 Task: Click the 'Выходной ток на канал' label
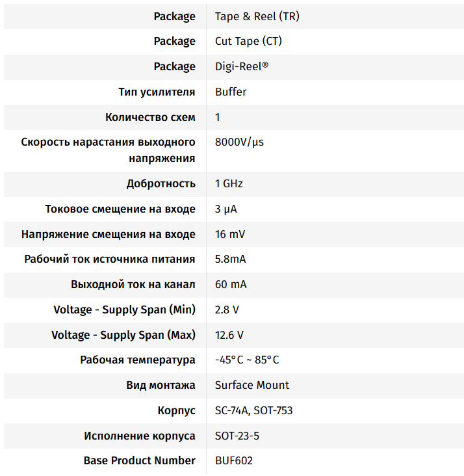133,284
